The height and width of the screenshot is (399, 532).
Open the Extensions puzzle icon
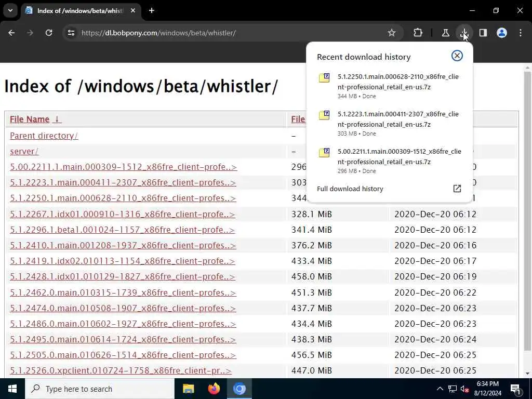418,33
